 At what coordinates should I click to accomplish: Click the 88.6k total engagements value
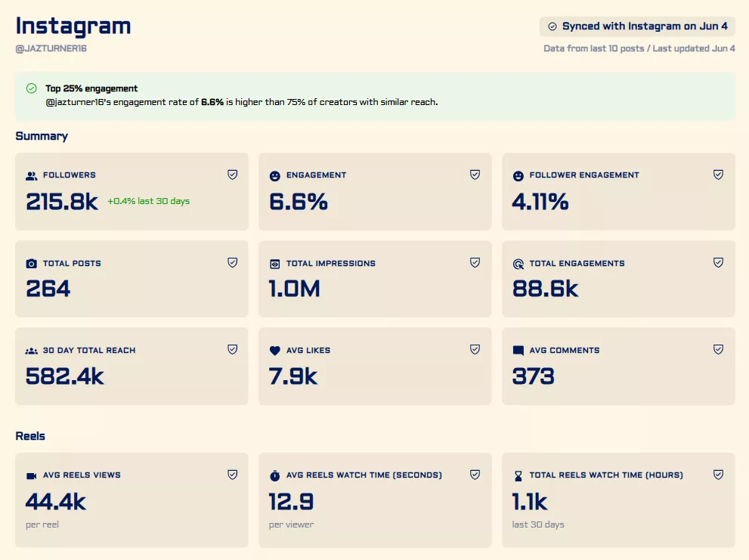(545, 289)
